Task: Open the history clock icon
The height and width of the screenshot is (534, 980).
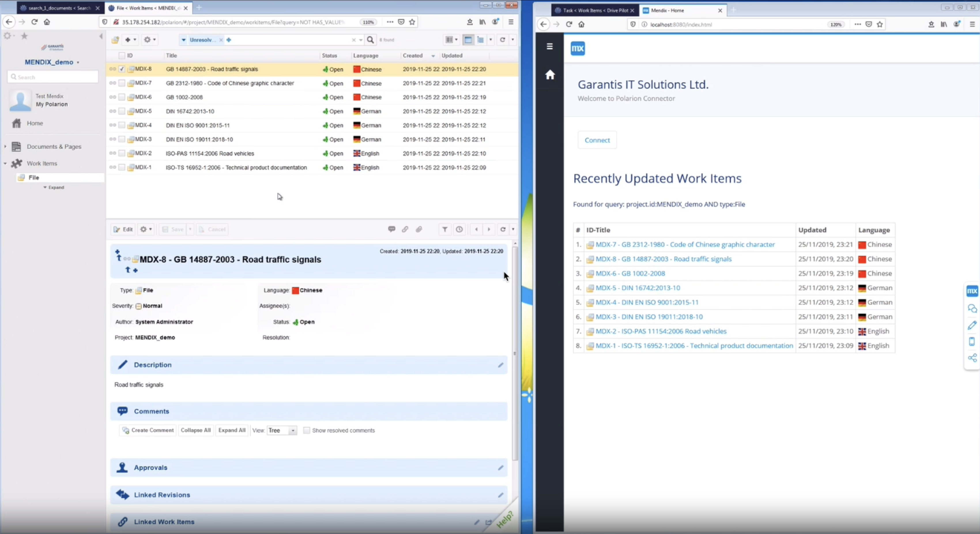Action: click(459, 229)
